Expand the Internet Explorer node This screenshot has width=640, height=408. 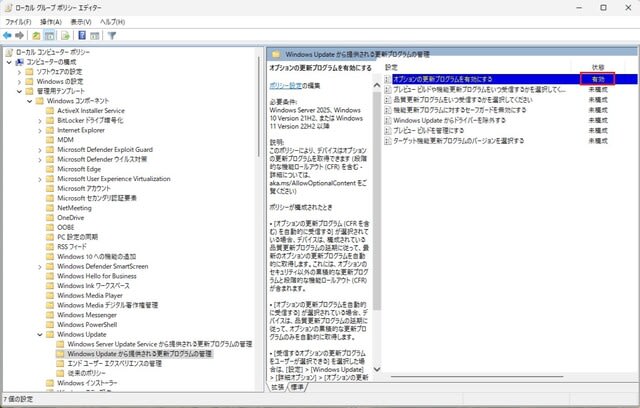[40, 130]
